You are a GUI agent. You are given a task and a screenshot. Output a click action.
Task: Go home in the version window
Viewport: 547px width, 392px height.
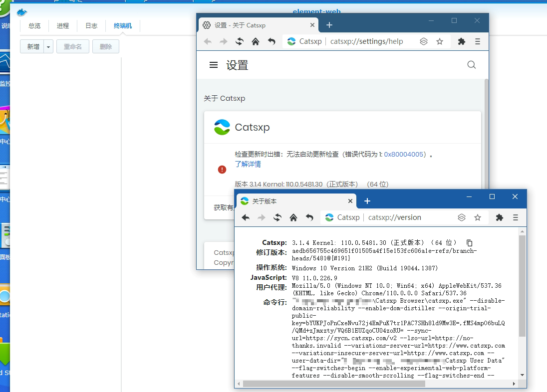pos(293,217)
